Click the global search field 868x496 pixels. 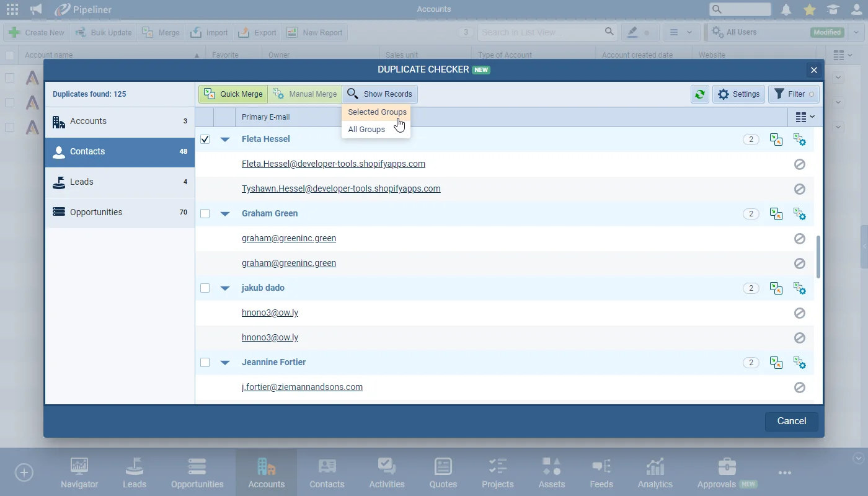click(x=740, y=9)
